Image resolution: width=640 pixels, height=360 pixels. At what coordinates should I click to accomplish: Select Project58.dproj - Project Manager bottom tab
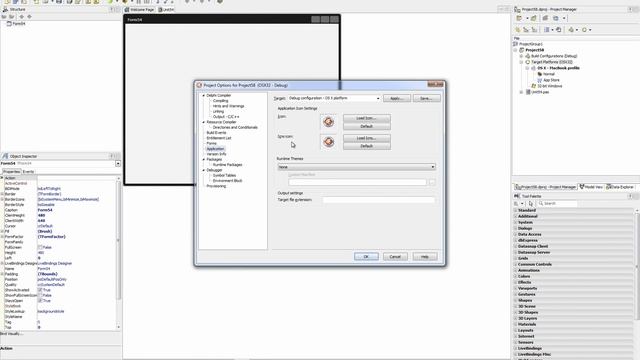pos(546,187)
